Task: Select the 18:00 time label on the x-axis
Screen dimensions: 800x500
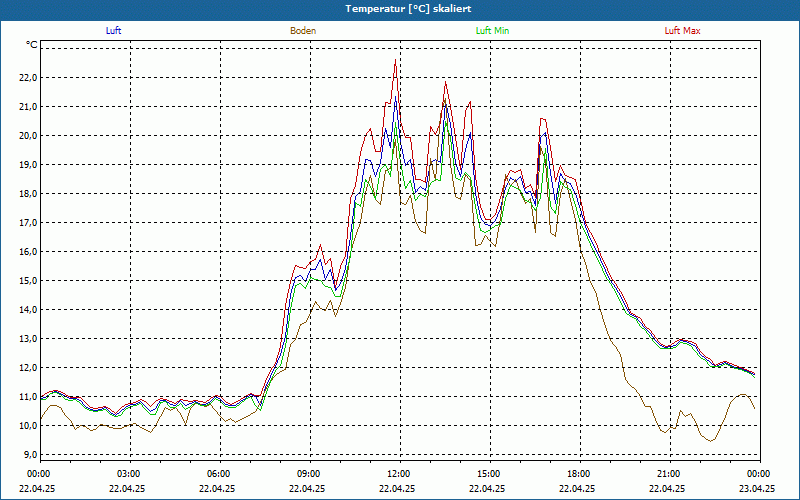Action: click(578, 474)
